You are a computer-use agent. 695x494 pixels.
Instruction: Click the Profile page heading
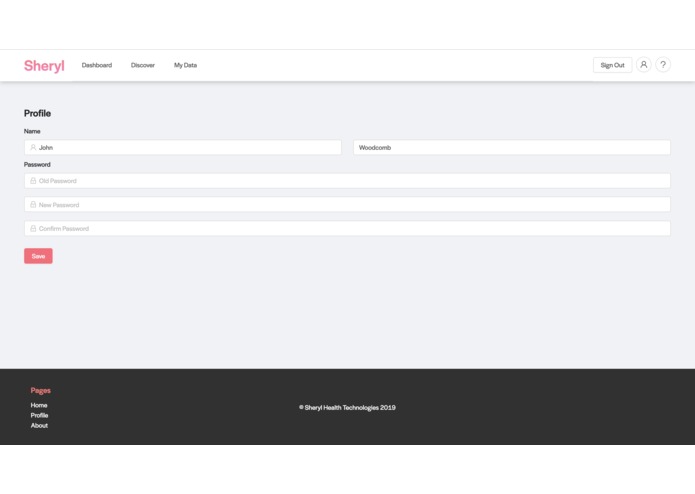pos(37,113)
